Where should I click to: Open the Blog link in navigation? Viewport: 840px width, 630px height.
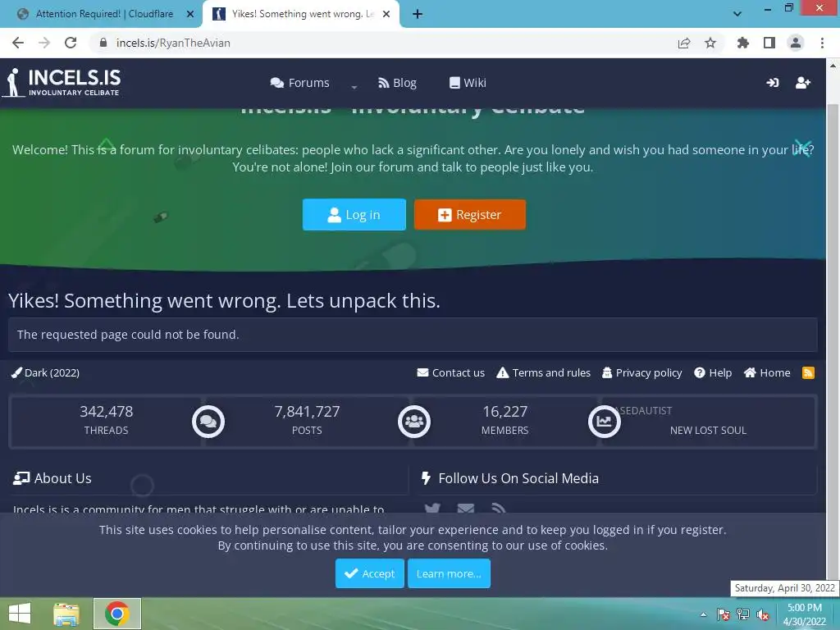coord(397,83)
